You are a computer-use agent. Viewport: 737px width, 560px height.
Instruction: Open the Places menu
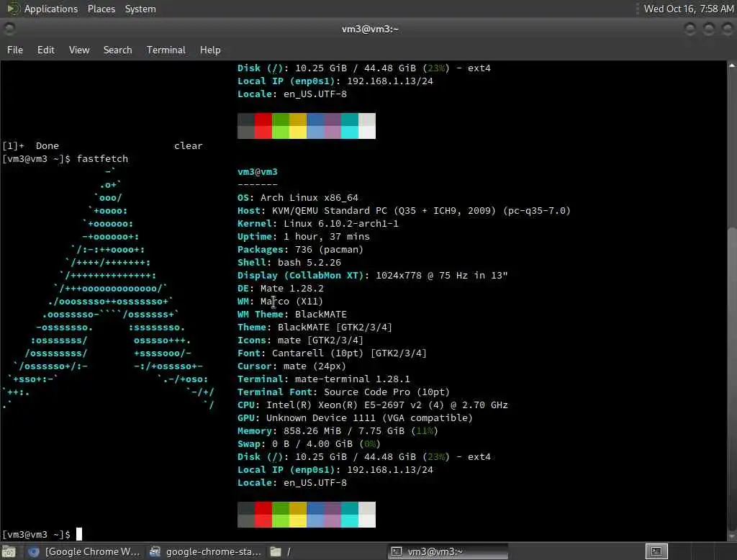[x=101, y=9]
